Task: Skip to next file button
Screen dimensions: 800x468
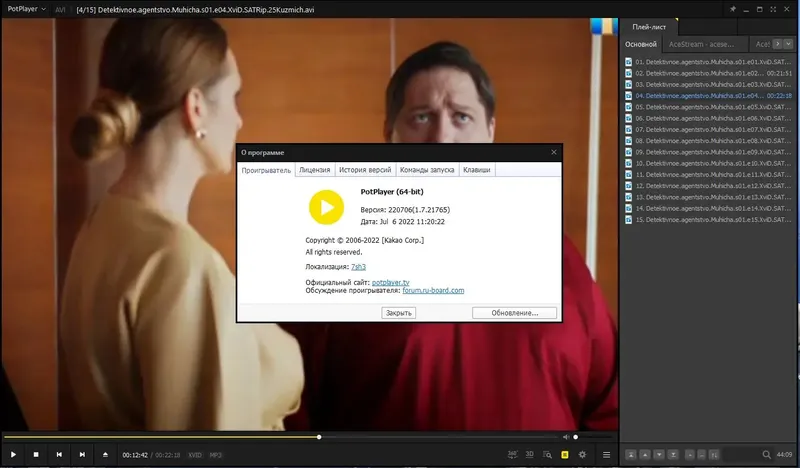Action: click(82, 454)
